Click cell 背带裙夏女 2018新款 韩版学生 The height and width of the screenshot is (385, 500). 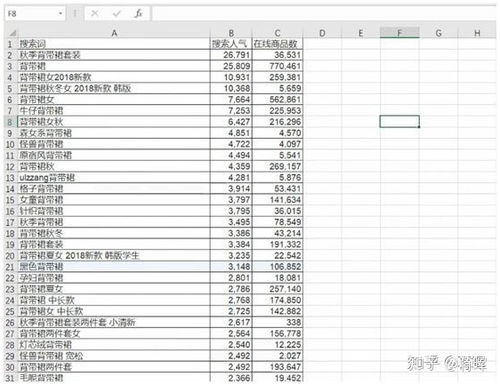point(114,256)
